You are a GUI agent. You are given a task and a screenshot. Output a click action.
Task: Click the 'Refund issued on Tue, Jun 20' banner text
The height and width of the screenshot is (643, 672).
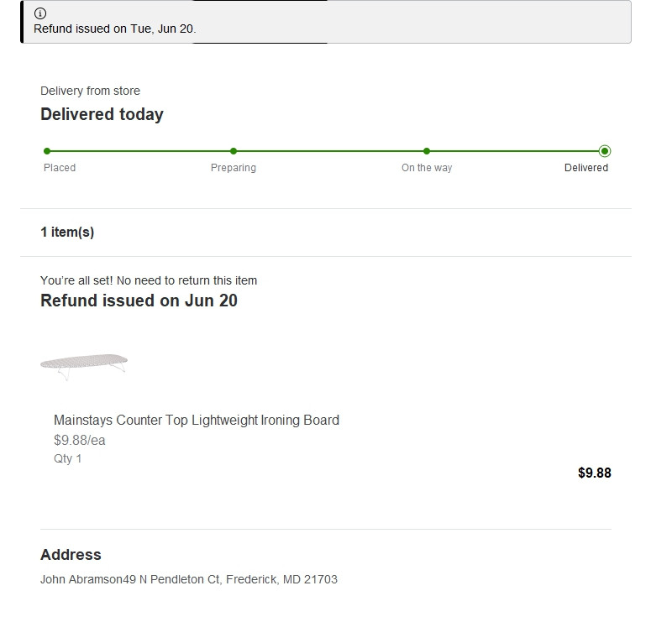[x=114, y=29]
